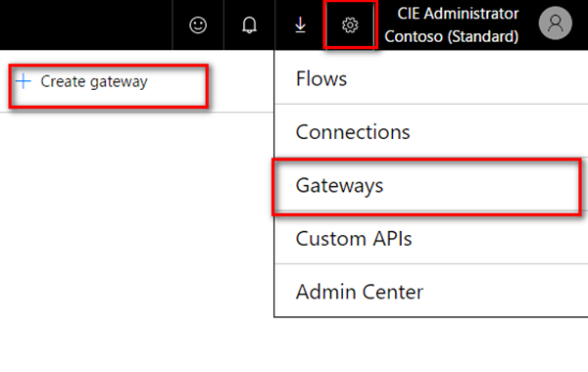Open account menu from the person silhouette
This screenshot has height=372, width=588.
(x=556, y=23)
